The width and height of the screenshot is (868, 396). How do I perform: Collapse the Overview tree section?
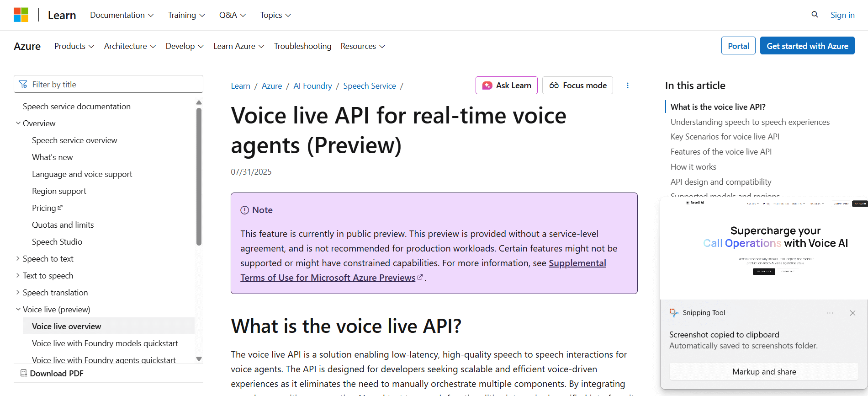pyautogui.click(x=18, y=123)
